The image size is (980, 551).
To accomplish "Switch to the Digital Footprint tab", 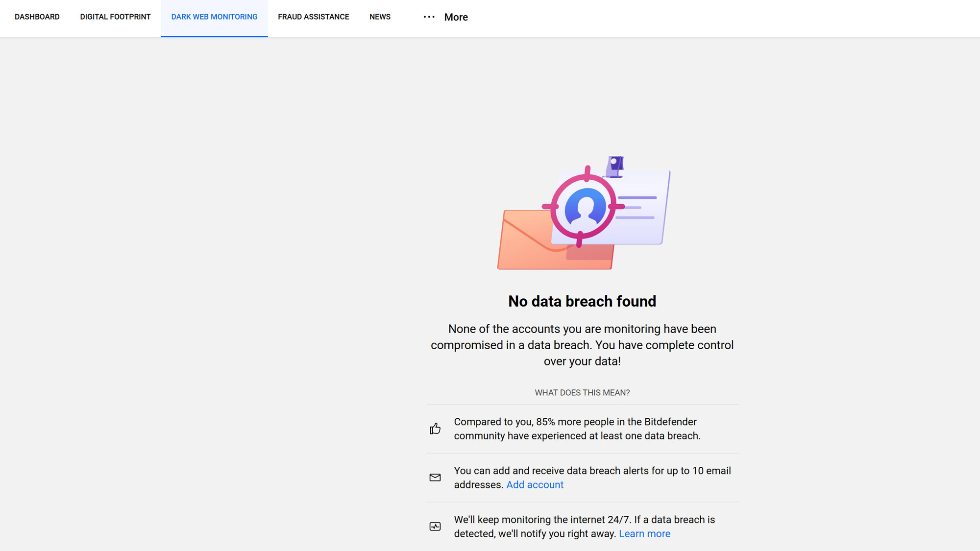I will click(115, 17).
